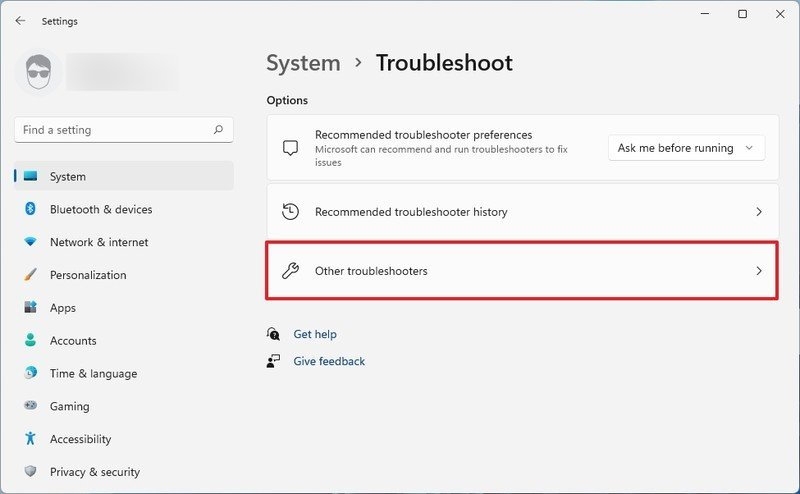This screenshot has width=800, height=494.
Task: Click the history clock icon
Action: [x=290, y=211]
